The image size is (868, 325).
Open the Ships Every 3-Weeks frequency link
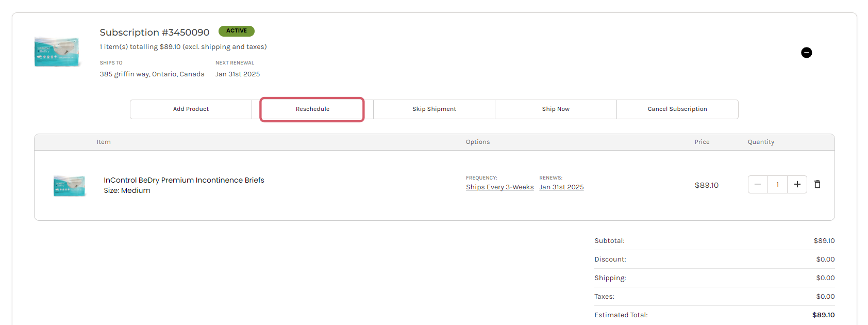coord(500,187)
